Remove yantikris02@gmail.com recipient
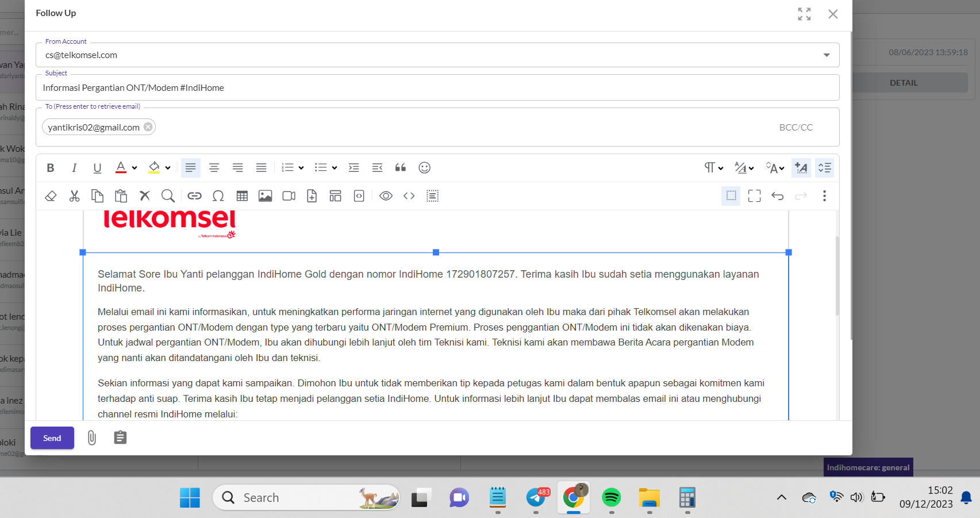980x518 pixels. point(148,127)
